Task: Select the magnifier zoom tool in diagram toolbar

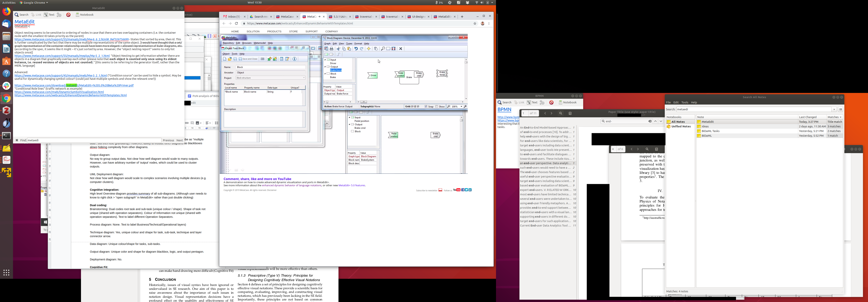Action: tap(383, 48)
